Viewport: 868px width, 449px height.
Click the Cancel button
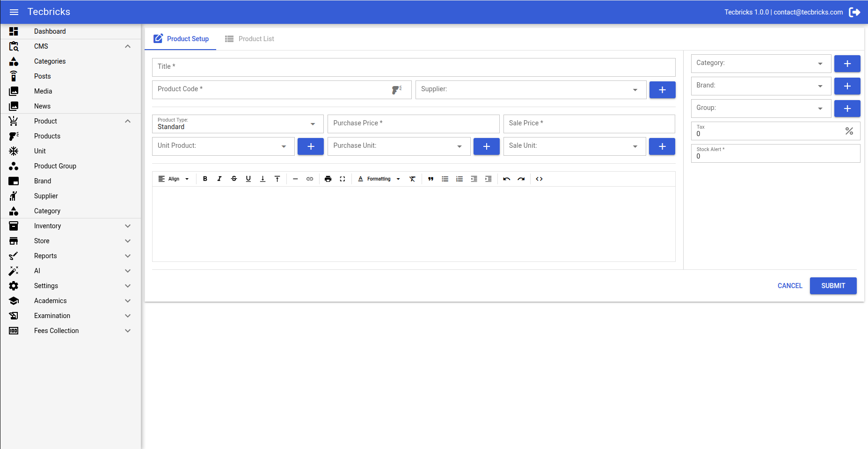pos(789,286)
